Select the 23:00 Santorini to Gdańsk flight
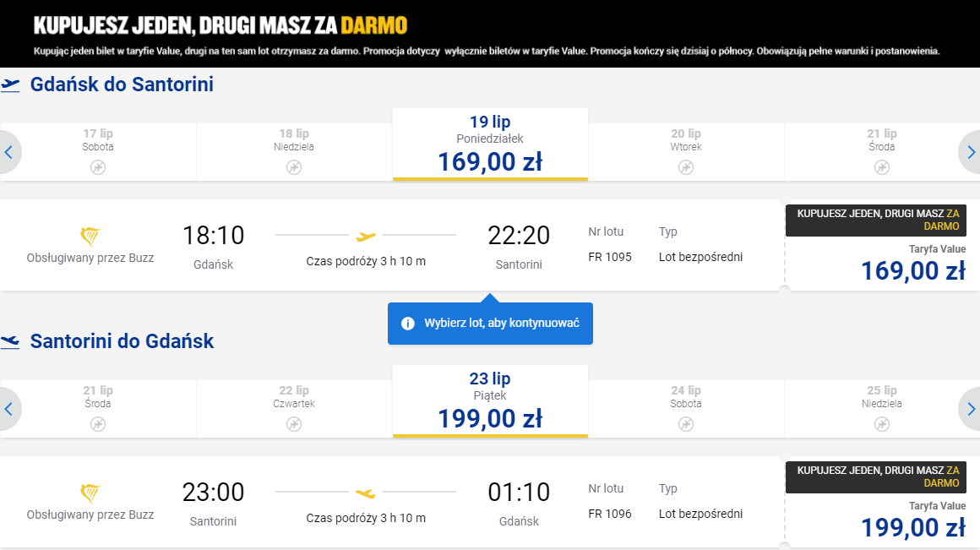This screenshot has height=550, width=980. click(x=392, y=502)
